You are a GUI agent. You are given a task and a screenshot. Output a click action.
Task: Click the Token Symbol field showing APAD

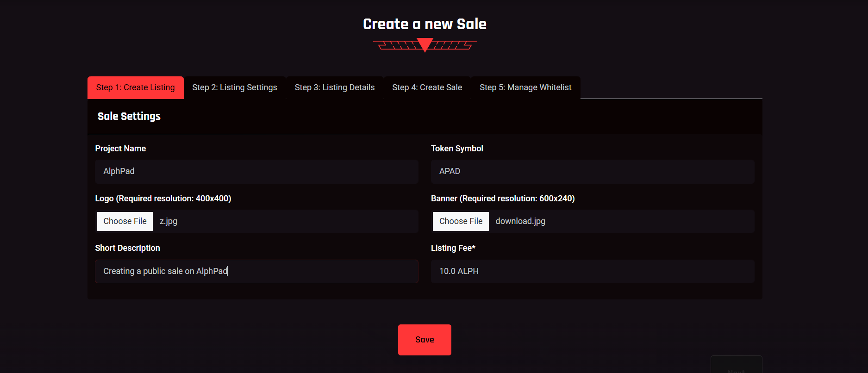592,172
